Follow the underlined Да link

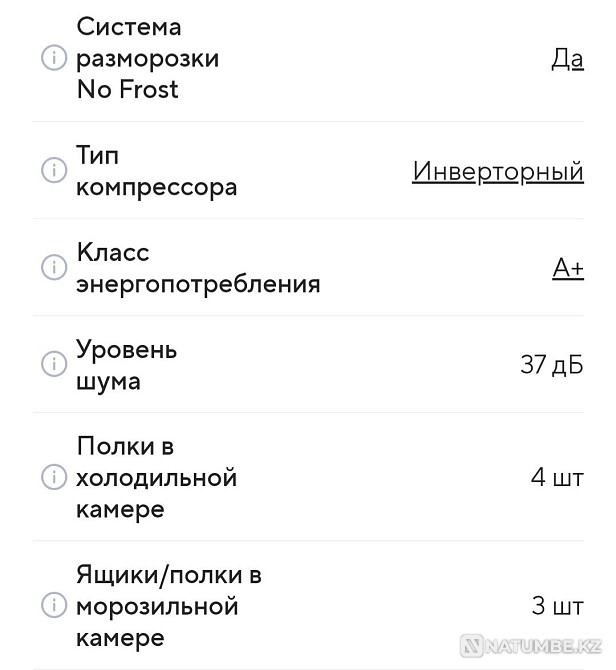[x=567, y=58]
